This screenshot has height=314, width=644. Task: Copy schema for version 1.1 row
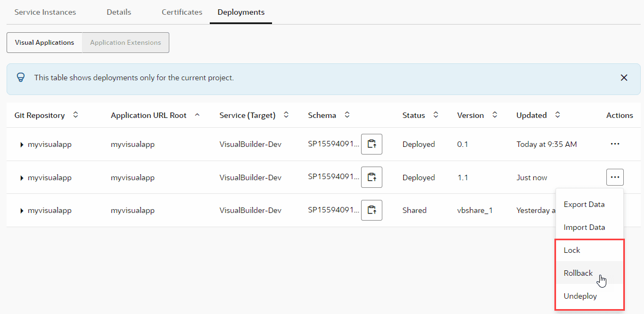371,177
